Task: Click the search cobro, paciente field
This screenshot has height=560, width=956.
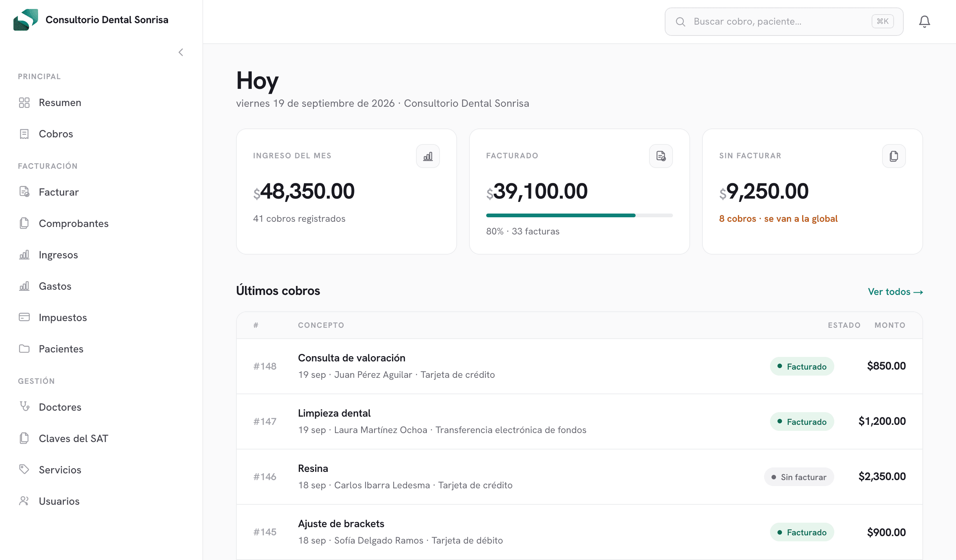Action: (784, 22)
